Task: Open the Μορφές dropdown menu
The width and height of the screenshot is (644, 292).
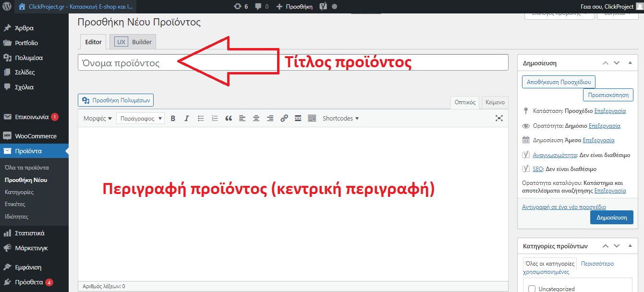Action: coord(97,118)
